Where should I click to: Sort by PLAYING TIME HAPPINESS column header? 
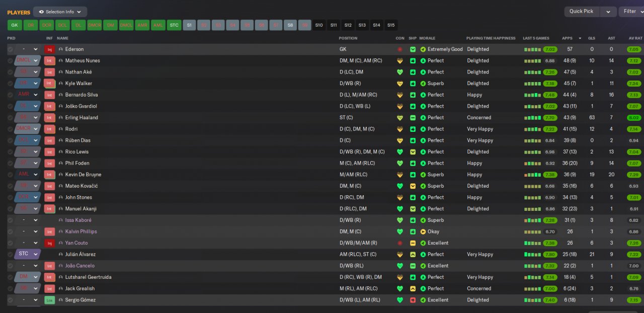click(x=491, y=38)
